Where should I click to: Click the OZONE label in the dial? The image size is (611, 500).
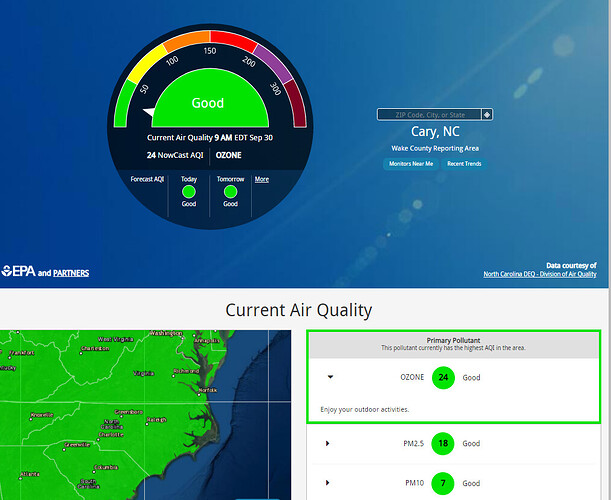[x=228, y=155]
